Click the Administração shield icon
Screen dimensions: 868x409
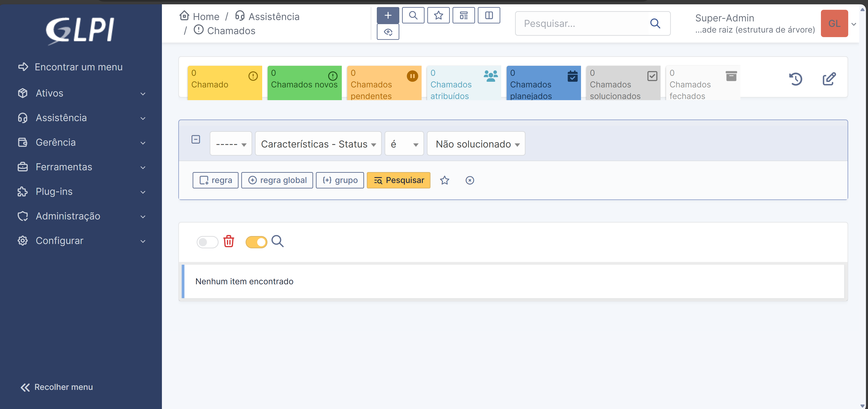pyautogui.click(x=23, y=216)
